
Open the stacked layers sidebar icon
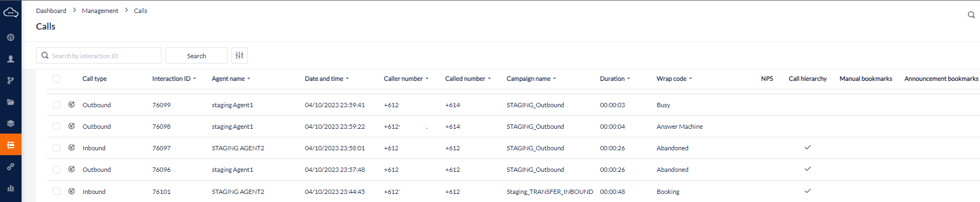11,123
